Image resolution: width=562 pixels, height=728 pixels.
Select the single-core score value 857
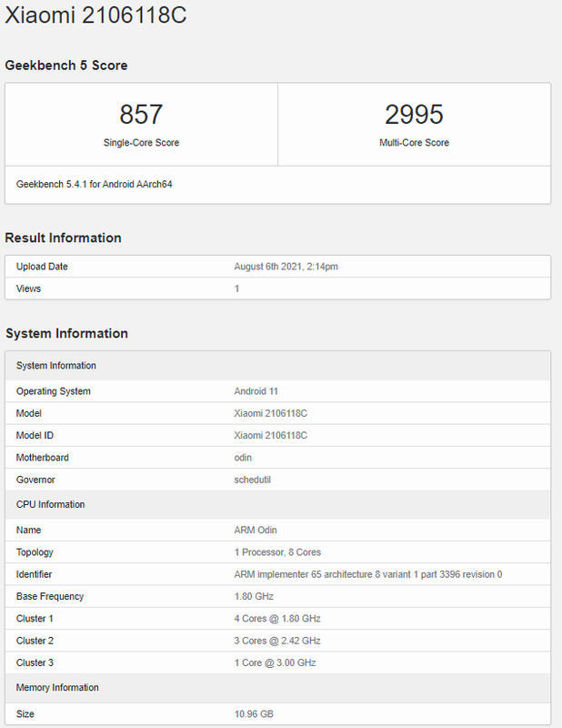coord(141,115)
